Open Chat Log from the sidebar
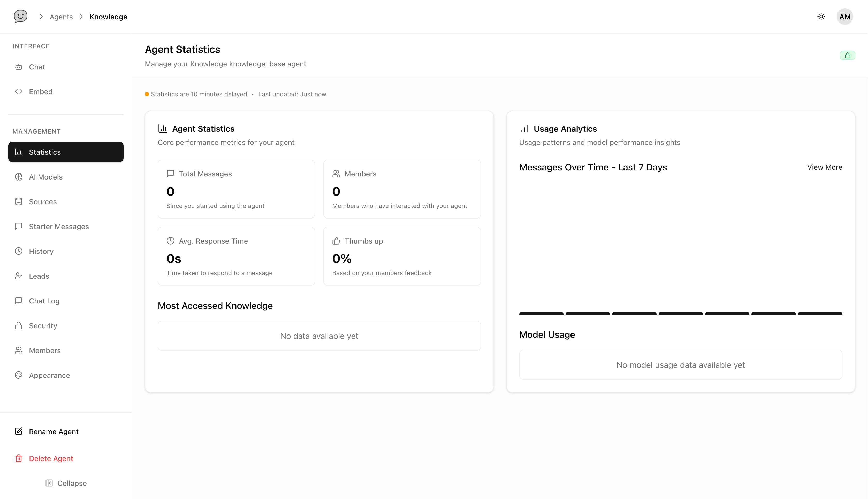The width and height of the screenshot is (868, 499). pos(44,301)
